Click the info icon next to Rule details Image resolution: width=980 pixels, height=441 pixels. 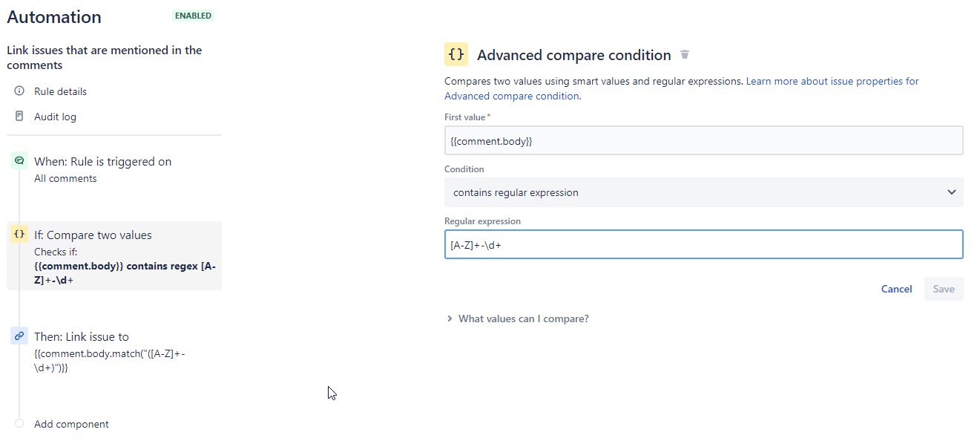[x=19, y=91]
